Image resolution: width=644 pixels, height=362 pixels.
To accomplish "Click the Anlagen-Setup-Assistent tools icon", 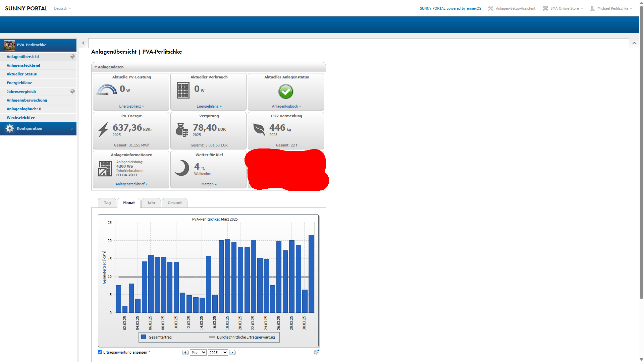I will tap(490, 8).
